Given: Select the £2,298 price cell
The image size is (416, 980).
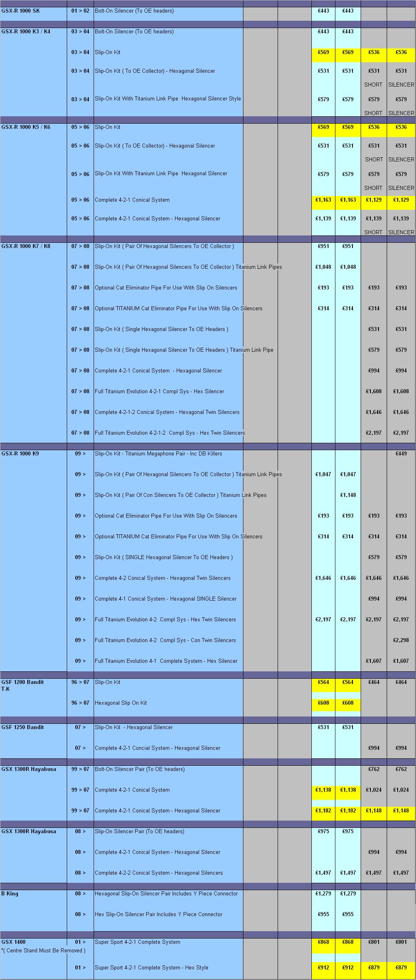Looking at the screenshot, I should click(401, 640).
